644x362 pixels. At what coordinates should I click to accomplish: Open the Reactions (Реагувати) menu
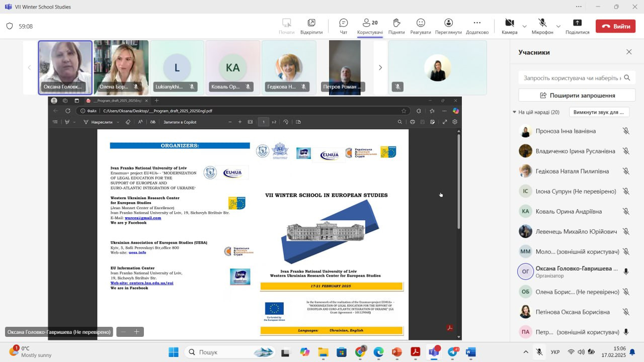click(x=421, y=26)
